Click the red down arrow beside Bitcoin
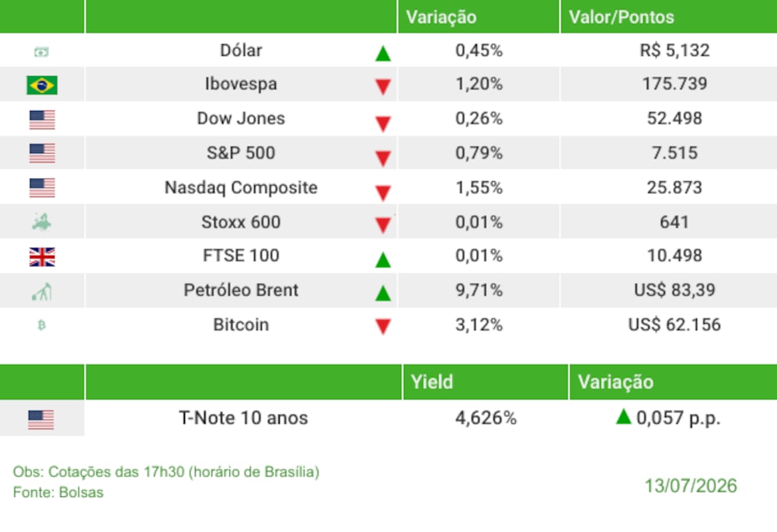Screen dimensions: 777x532 (x=383, y=326)
